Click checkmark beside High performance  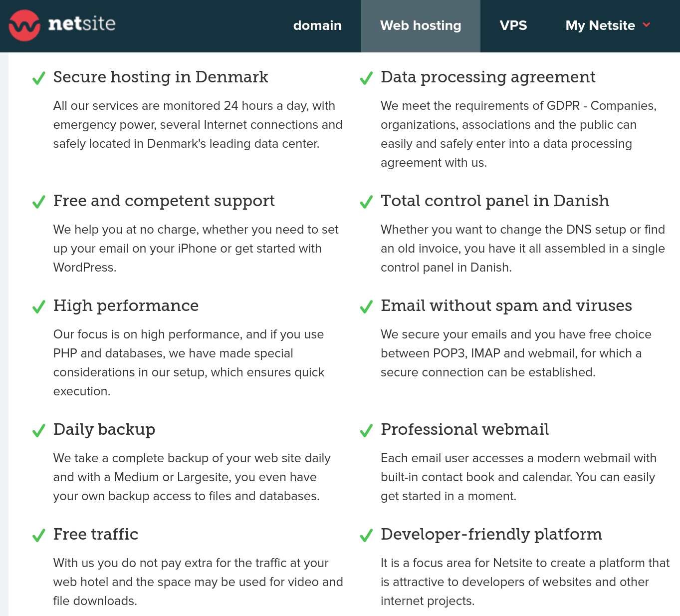(x=39, y=307)
